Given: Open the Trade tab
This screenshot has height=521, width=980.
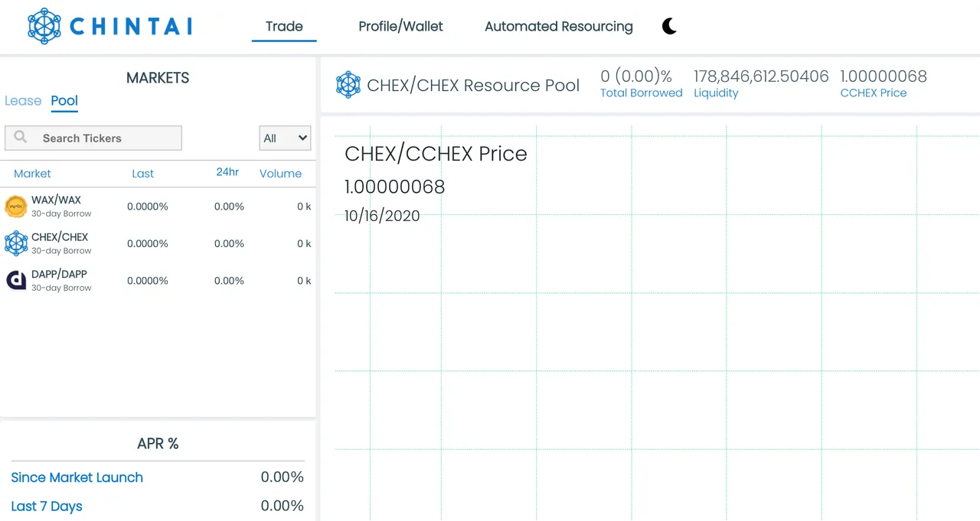Looking at the screenshot, I should (284, 26).
